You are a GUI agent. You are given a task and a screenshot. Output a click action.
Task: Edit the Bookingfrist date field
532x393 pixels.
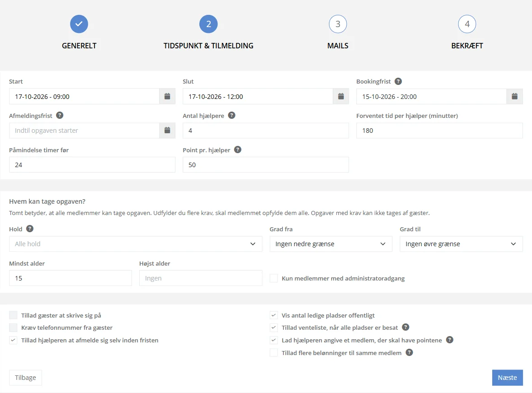pos(432,97)
